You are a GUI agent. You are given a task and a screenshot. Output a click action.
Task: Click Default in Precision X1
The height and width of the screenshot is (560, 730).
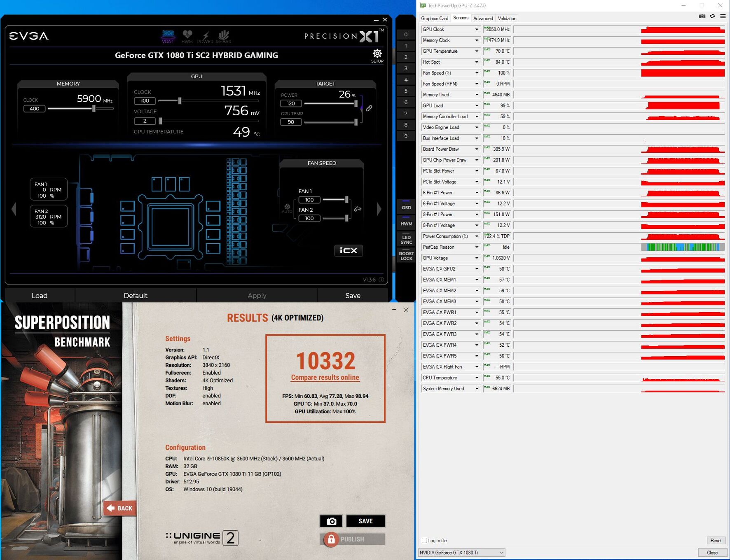[x=136, y=295]
